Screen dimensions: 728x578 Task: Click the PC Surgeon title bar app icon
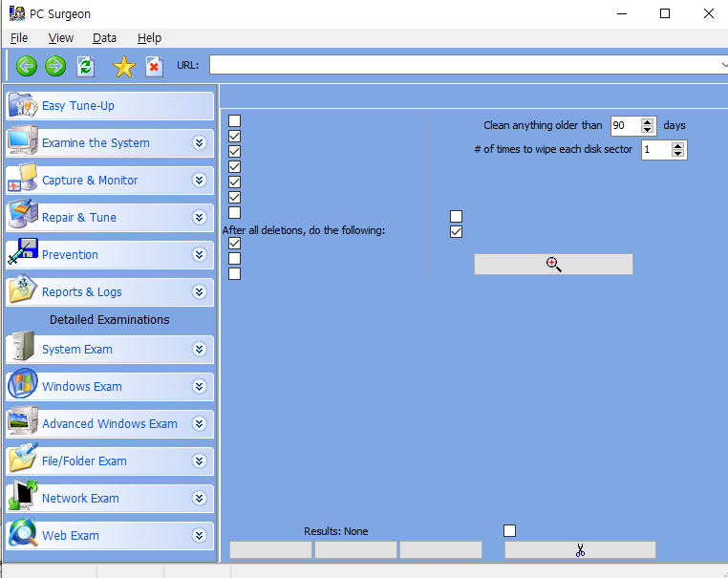[x=17, y=13]
